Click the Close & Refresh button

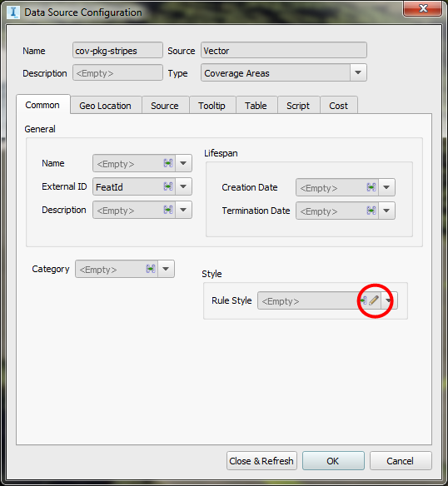261,461
